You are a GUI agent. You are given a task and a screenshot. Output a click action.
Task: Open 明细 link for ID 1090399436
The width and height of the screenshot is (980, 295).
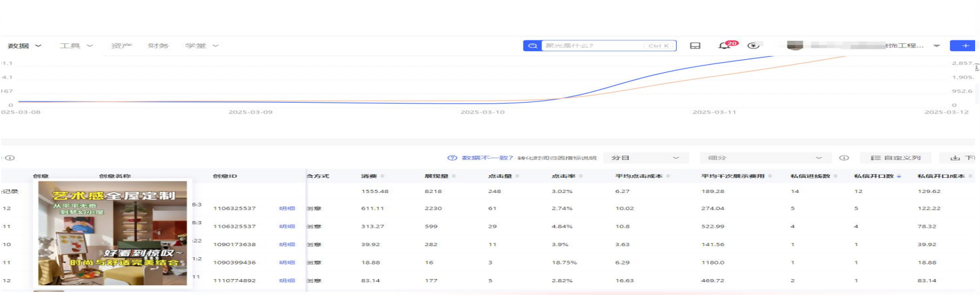pos(287,263)
